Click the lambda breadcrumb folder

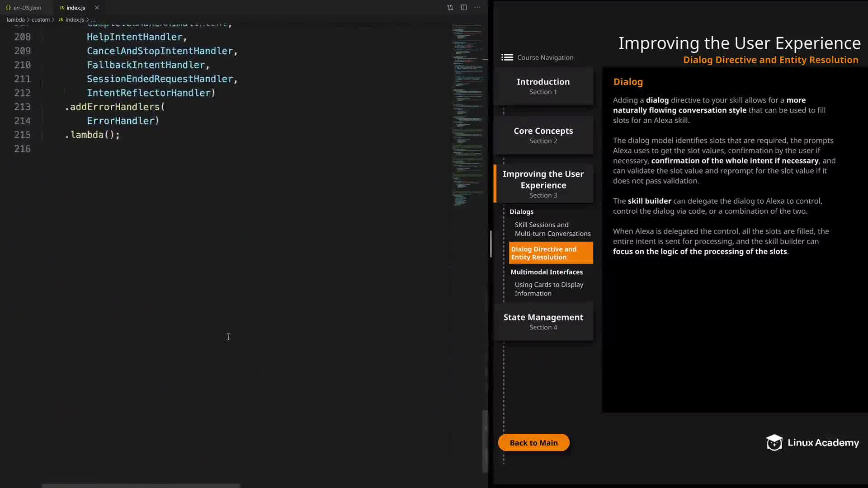coord(16,20)
